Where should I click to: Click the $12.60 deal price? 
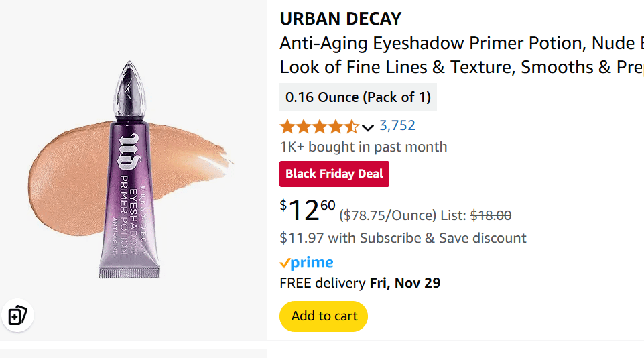click(308, 211)
